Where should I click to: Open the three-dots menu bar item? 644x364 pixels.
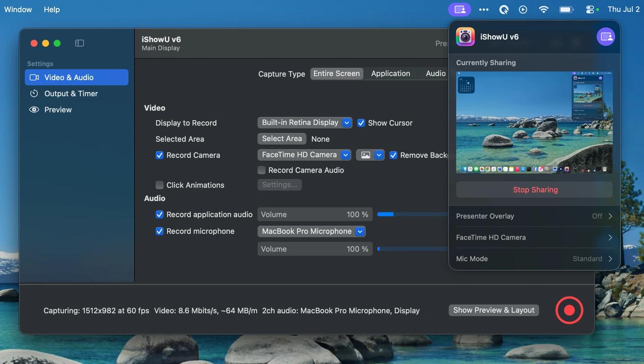click(484, 9)
